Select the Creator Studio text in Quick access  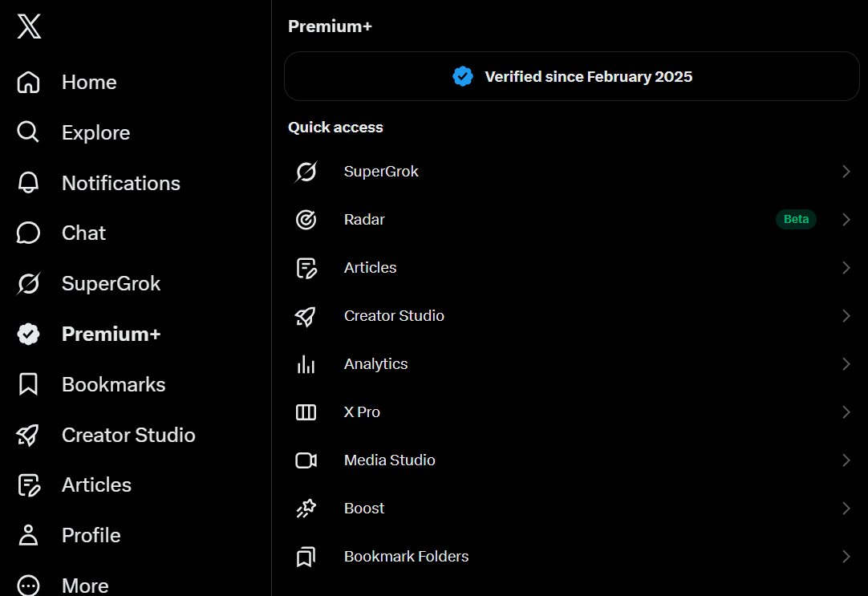pos(394,316)
